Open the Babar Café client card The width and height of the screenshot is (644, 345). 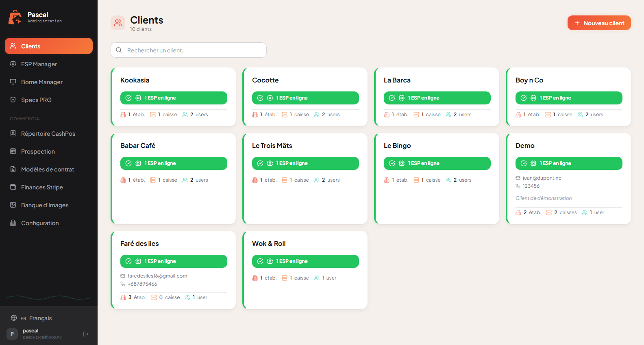coord(173,178)
